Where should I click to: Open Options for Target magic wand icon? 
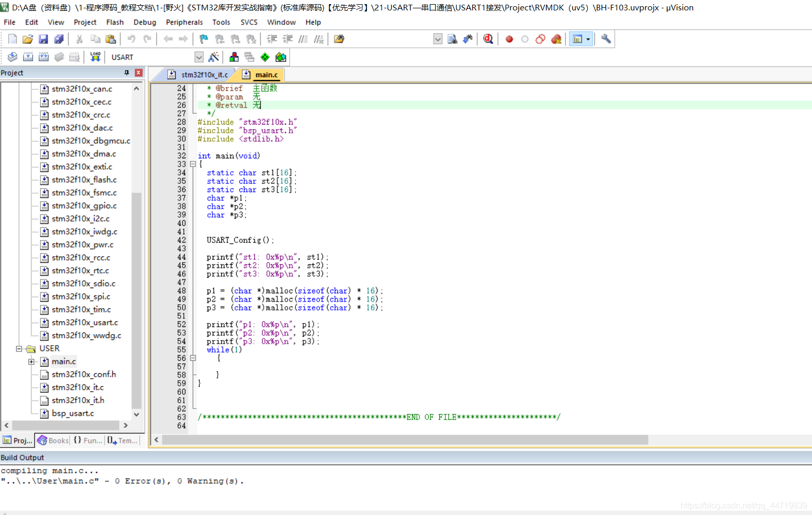[213, 57]
